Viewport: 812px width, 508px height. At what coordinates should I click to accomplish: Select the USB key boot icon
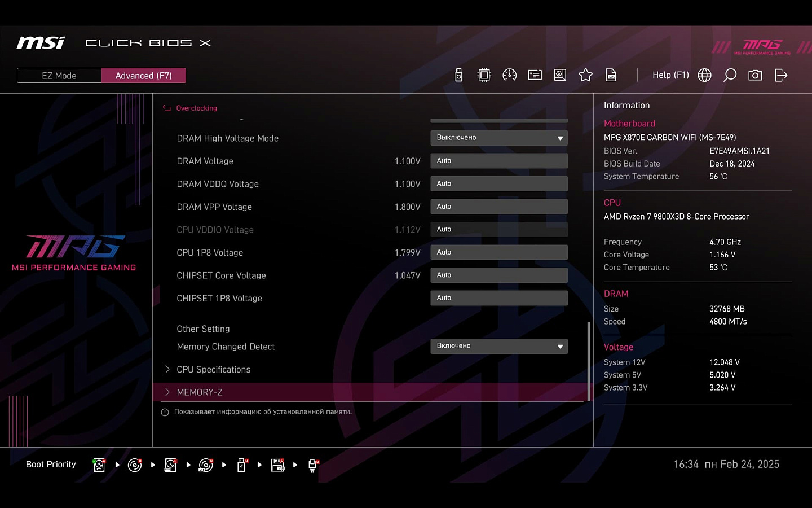click(242, 465)
